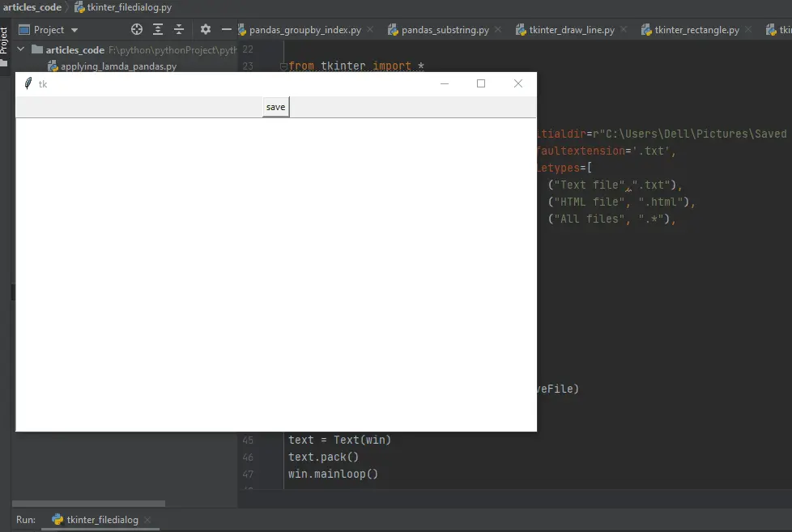Switch to tkinter_rectangle.py tab
792x532 pixels.
[696, 30]
